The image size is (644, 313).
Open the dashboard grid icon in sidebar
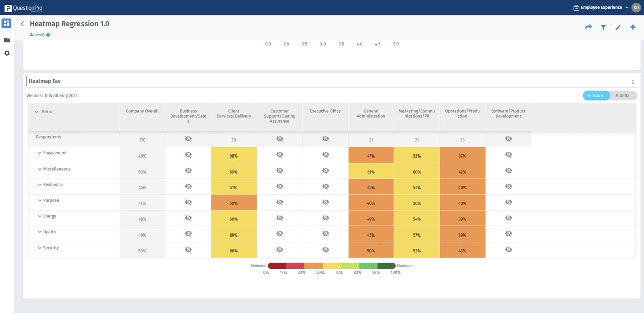[7, 23]
